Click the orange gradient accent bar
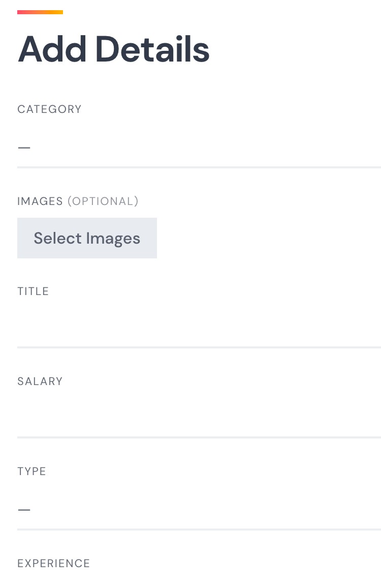 click(x=40, y=12)
